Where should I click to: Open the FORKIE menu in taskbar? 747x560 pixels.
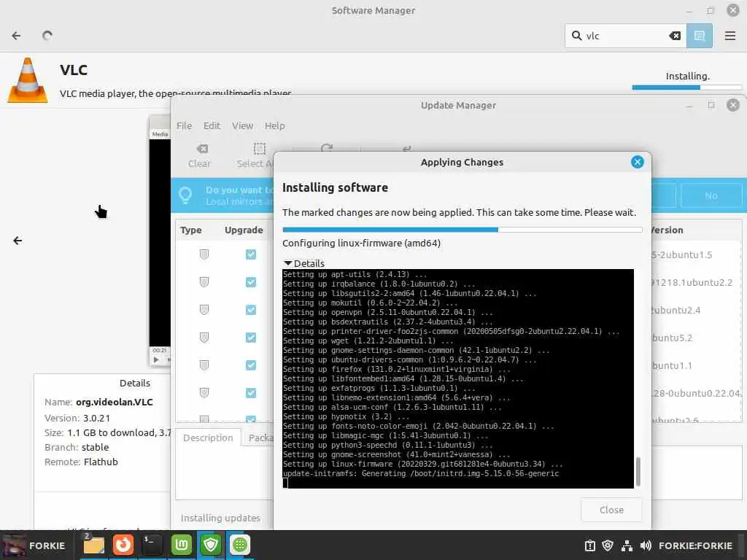coord(34,545)
